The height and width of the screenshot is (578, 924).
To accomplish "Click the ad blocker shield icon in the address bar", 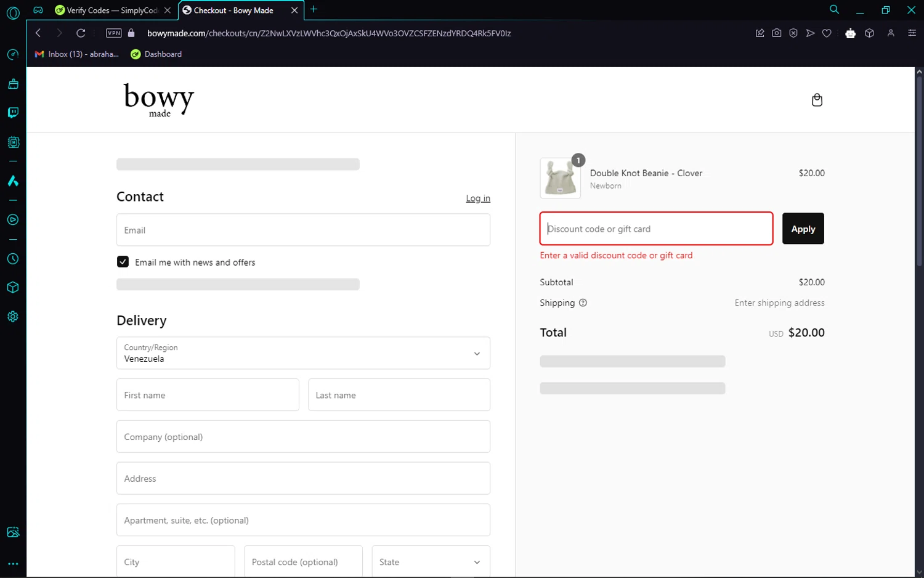I will click(793, 33).
